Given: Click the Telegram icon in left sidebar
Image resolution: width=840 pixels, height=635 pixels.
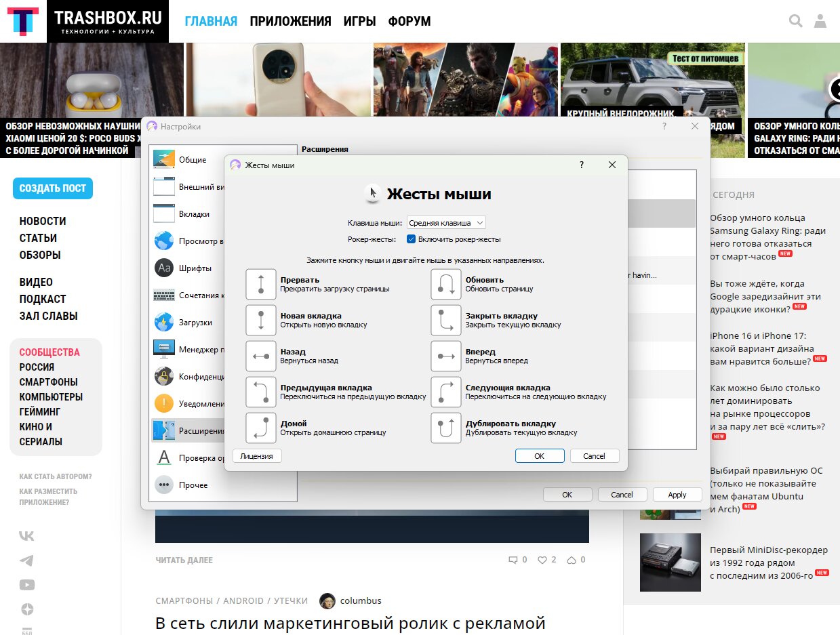Looking at the screenshot, I should pos(26,560).
